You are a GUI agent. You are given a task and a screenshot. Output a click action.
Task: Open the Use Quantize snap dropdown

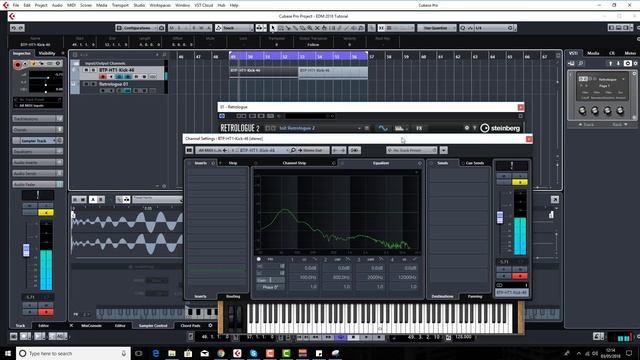[437, 28]
